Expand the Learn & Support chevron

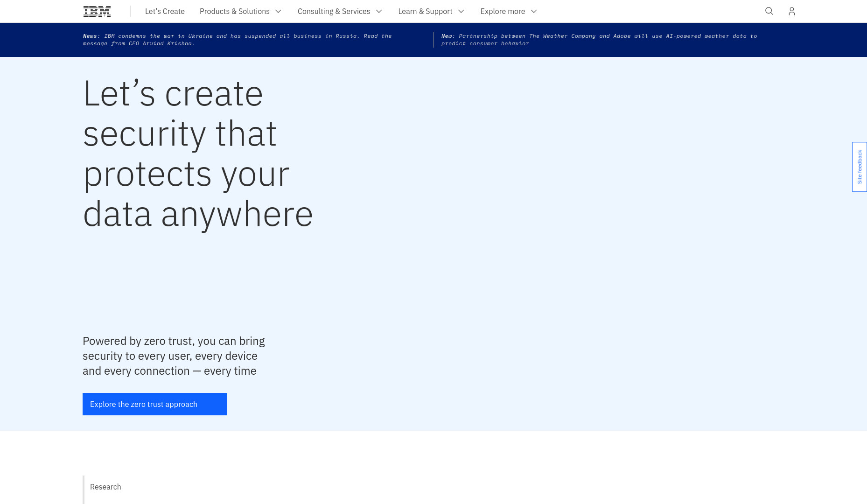(x=461, y=11)
